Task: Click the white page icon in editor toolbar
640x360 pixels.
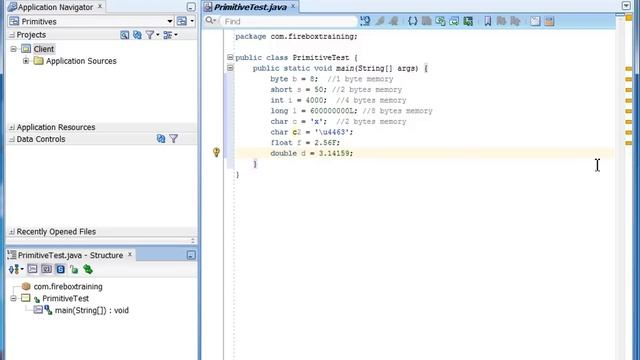Action: click(535, 21)
